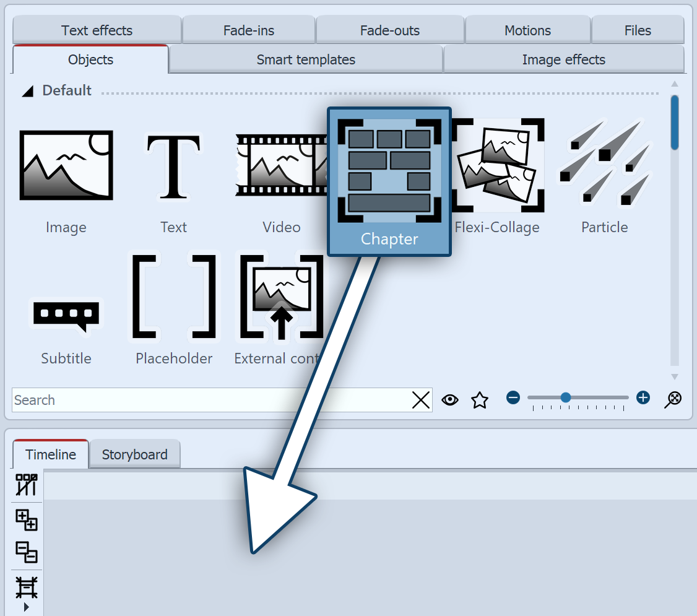Click the icon size slider handle
Screen dimensions: 697x616
click(x=565, y=397)
